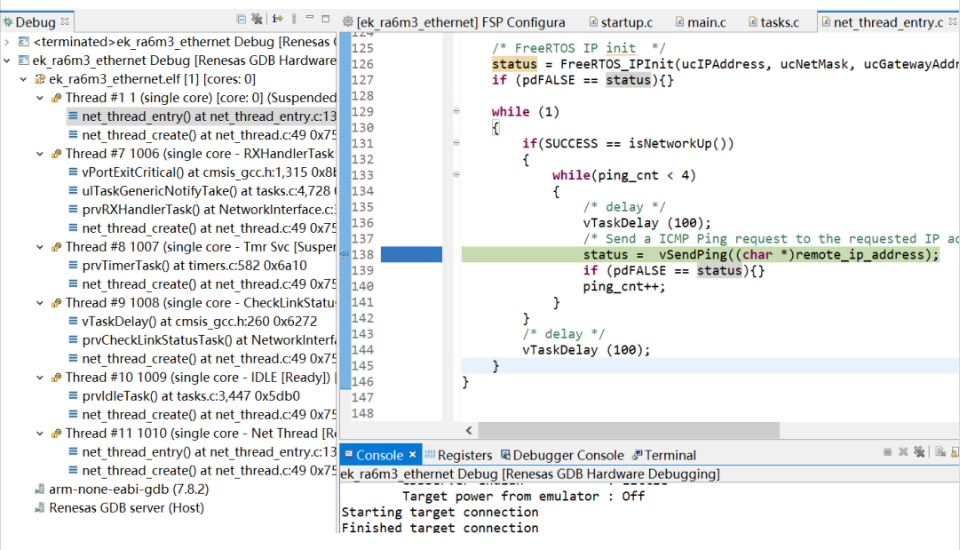Screen dimensions: 960x550
Task: Switch to the tasks.c tab
Action: (774, 23)
